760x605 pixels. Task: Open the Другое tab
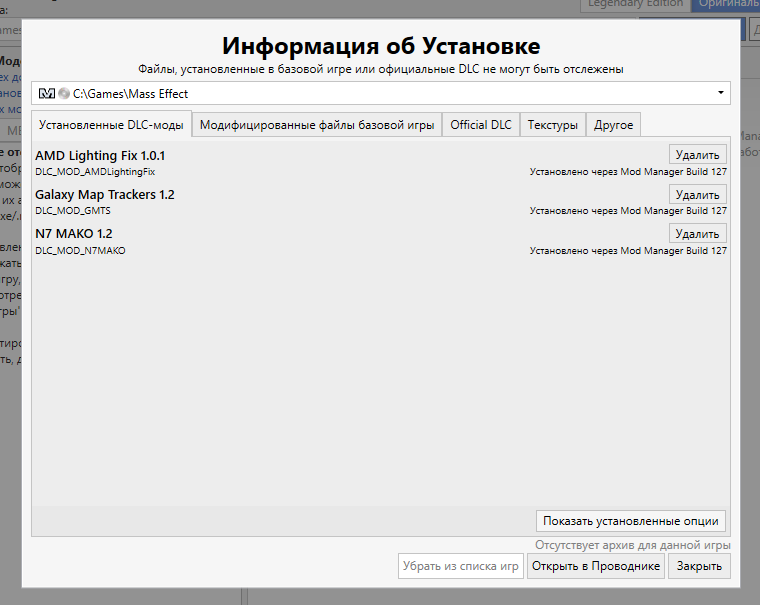point(614,125)
